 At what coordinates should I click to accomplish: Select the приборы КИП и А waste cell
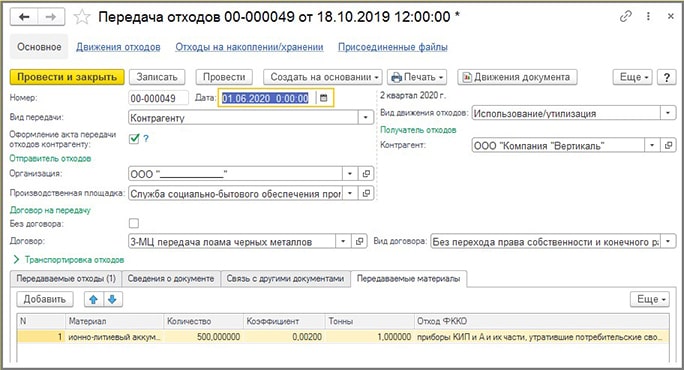[x=541, y=337]
